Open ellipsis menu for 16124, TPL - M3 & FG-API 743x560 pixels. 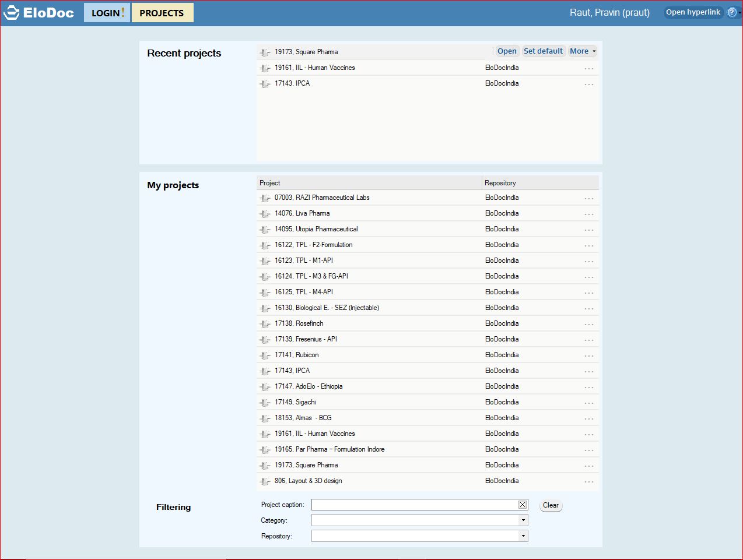point(589,277)
